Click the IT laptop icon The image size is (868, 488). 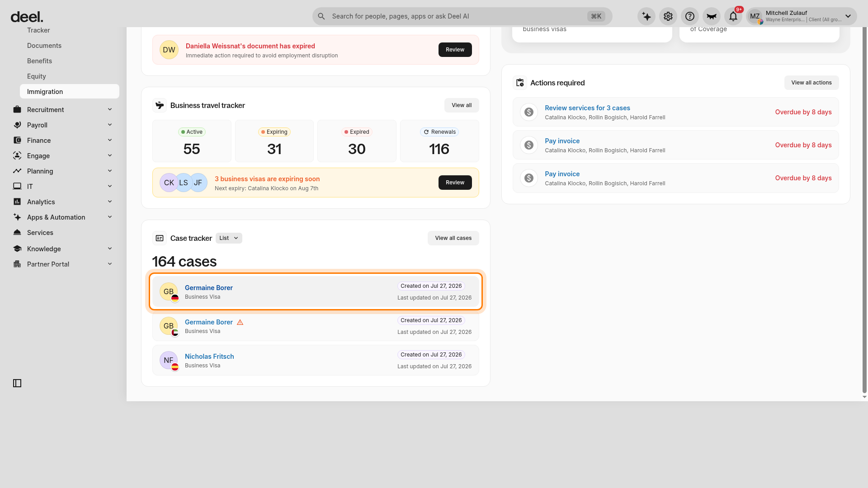point(17,186)
